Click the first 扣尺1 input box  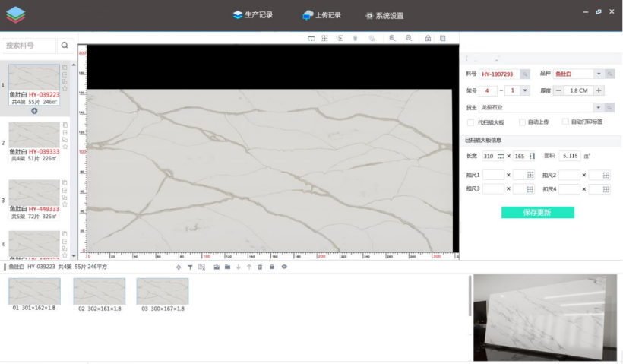click(493, 175)
